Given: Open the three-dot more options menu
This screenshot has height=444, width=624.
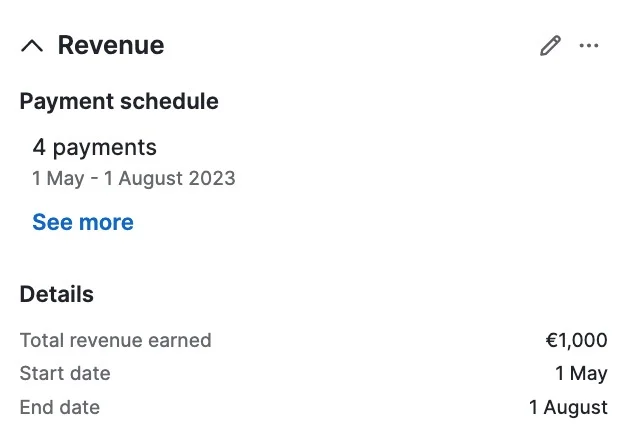Looking at the screenshot, I should 589,45.
